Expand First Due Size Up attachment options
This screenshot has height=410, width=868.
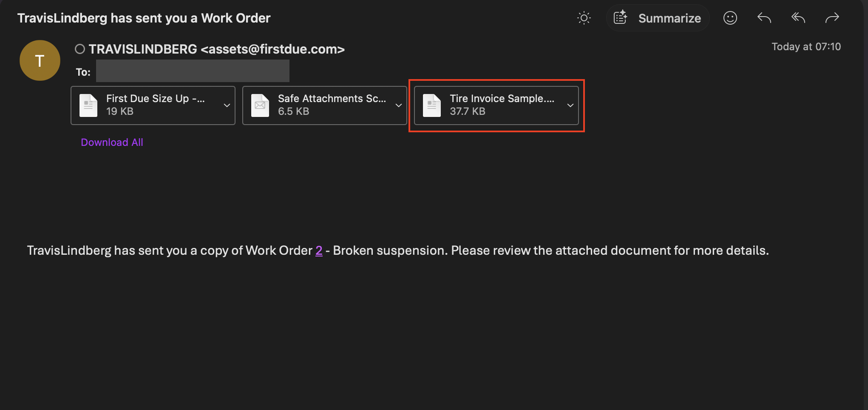tap(227, 105)
